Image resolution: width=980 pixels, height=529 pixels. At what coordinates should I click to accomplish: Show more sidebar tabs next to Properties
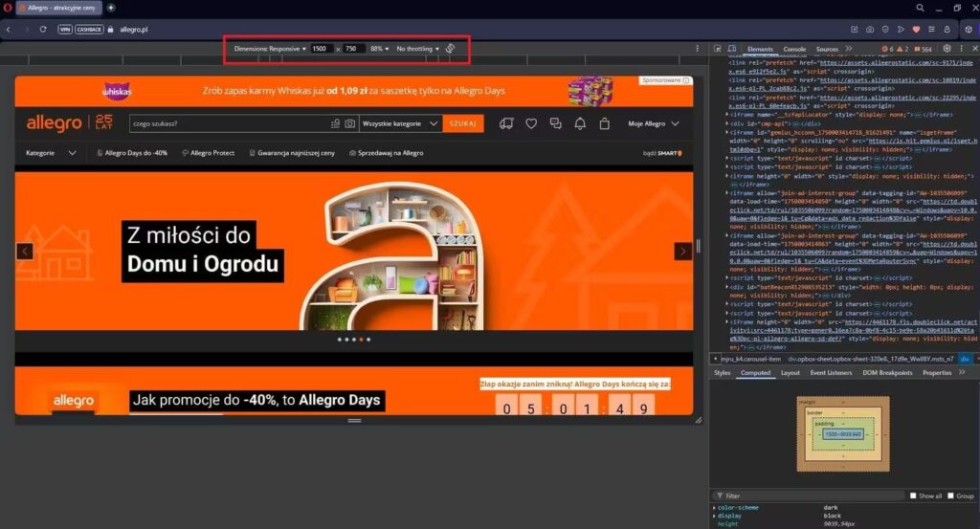pyautogui.click(x=962, y=372)
